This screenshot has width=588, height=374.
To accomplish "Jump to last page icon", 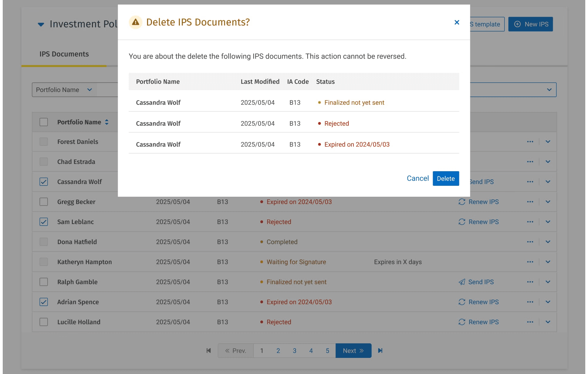I will (380, 351).
